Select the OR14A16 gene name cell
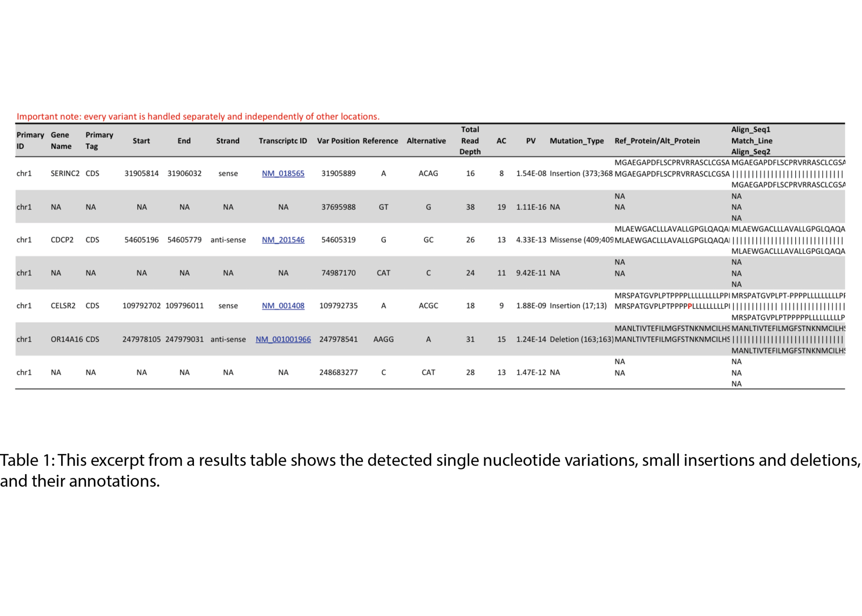This screenshot has width=862, height=616. pos(66,339)
